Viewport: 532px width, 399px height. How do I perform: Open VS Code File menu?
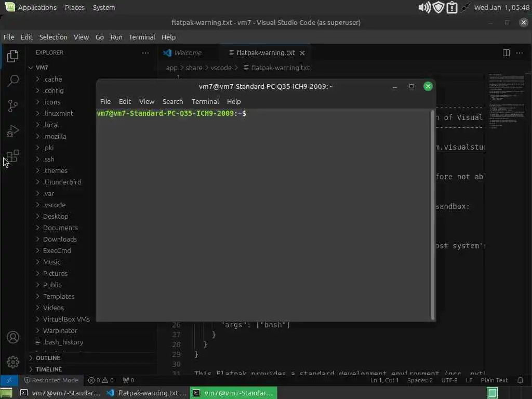9,37
